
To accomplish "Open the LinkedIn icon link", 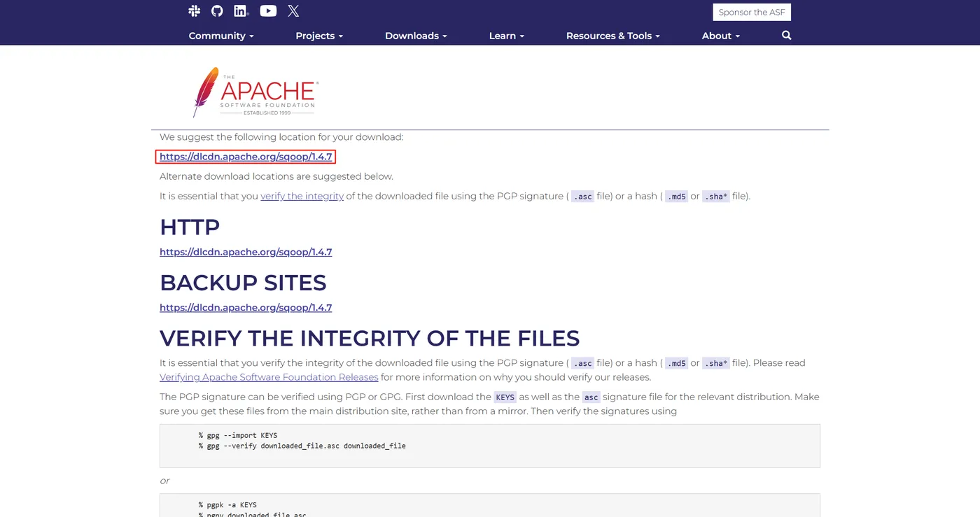I will (x=241, y=10).
